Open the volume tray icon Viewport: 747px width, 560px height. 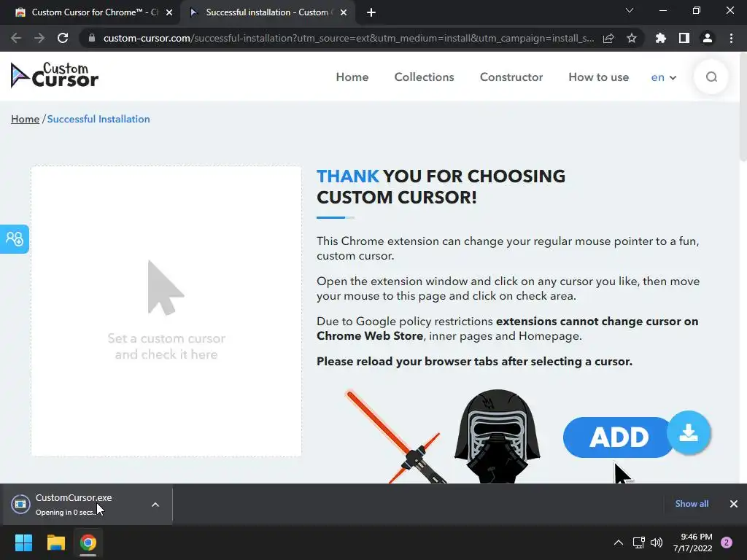(x=657, y=542)
